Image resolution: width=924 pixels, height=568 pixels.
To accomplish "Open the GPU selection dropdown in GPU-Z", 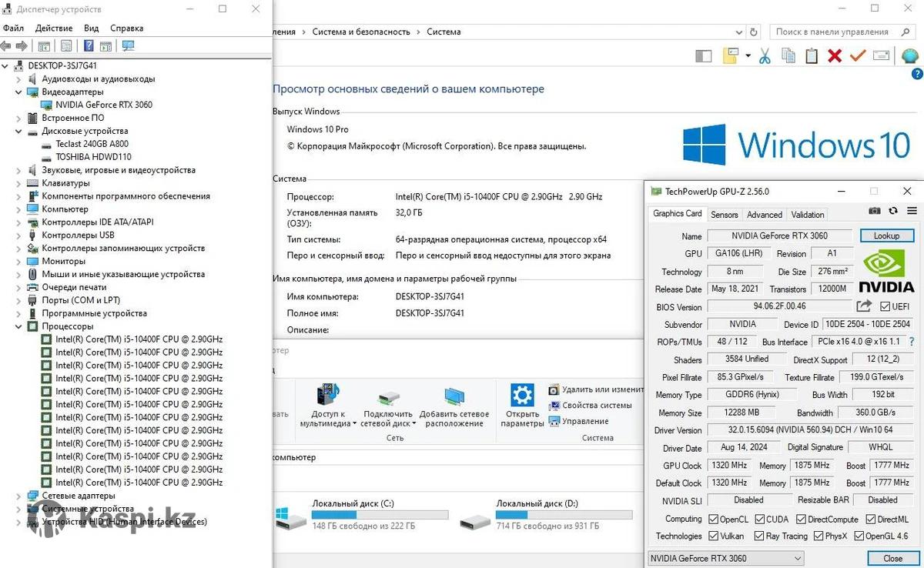I will [725, 558].
